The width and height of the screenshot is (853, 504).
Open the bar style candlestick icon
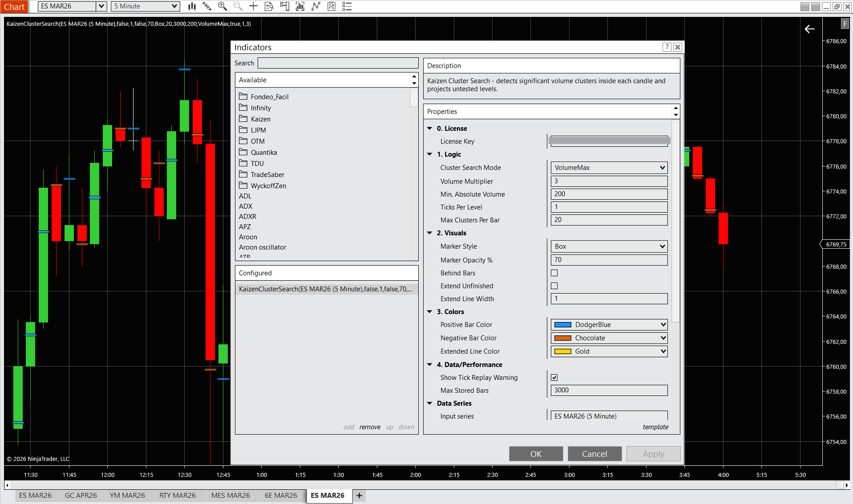coord(192,6)
